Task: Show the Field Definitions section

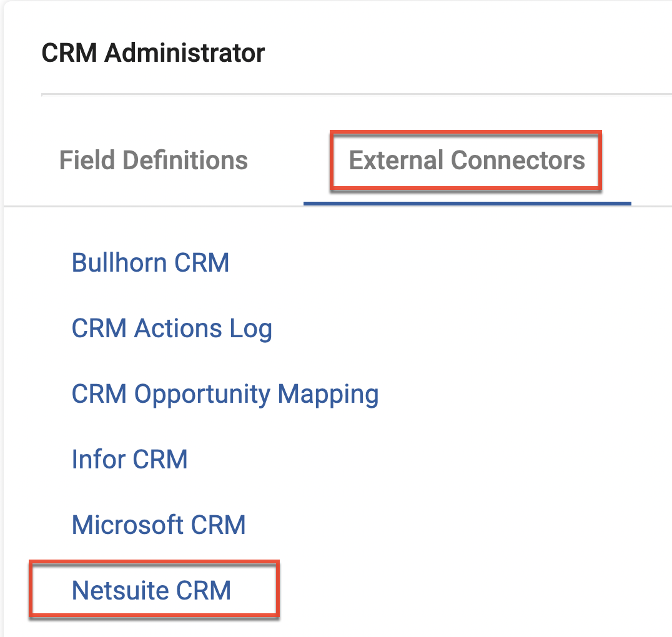Action: [154, 160]
